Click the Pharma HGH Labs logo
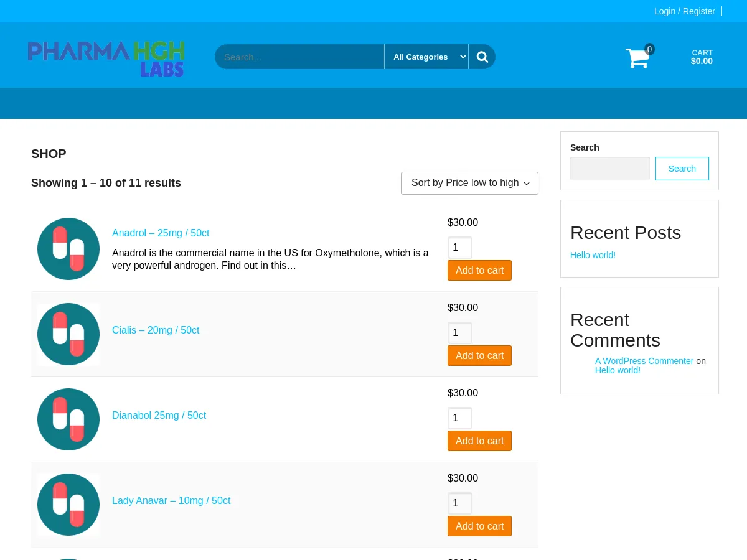Viewport: 747px width, 560px height. pyautogui.click(x=106, y=58)
